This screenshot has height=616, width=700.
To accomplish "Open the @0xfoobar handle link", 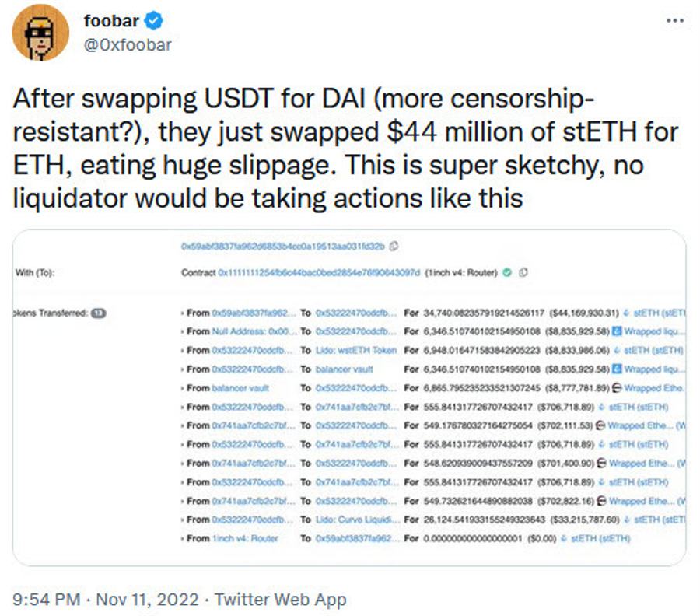I will [128, 44].
